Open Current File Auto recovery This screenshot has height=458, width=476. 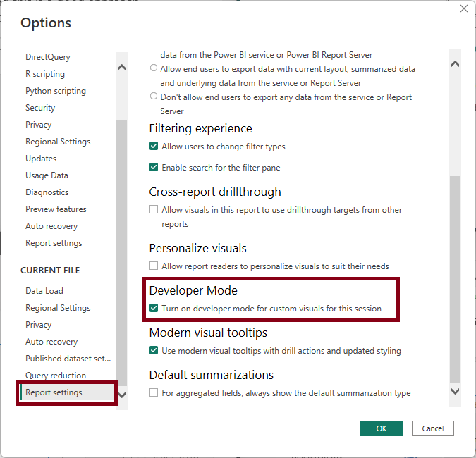pos(51,342)
